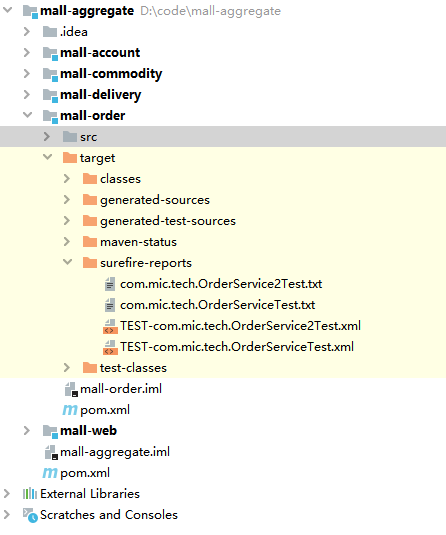Click the surefire-reports folder icon
This screenshot has width=446, height=535.
coord(90,262)
